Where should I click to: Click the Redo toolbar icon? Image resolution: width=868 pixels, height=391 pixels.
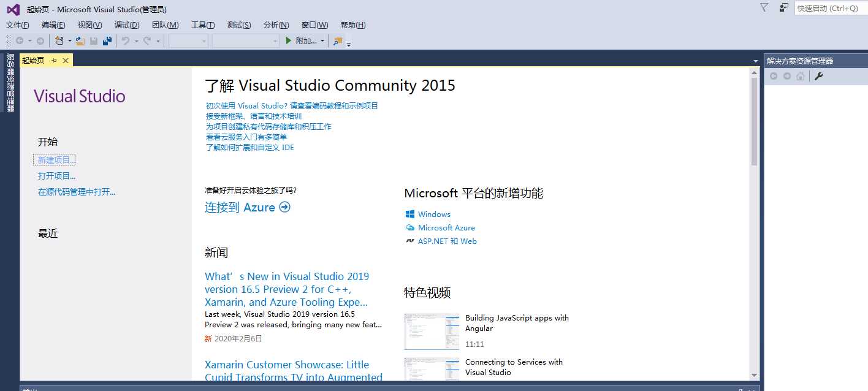click(147, 41)
